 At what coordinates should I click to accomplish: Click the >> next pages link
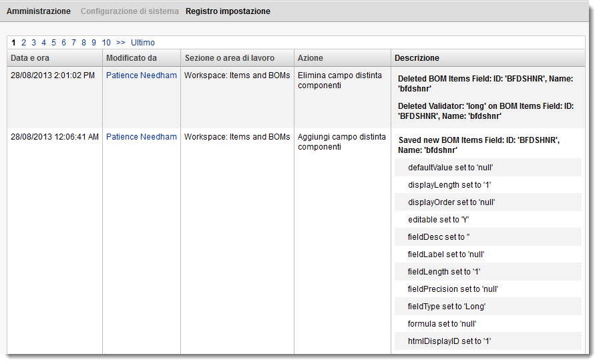(121, 43)
